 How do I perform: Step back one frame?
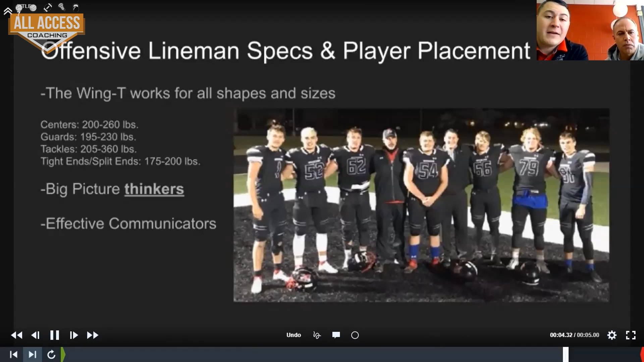pos(35,335)
